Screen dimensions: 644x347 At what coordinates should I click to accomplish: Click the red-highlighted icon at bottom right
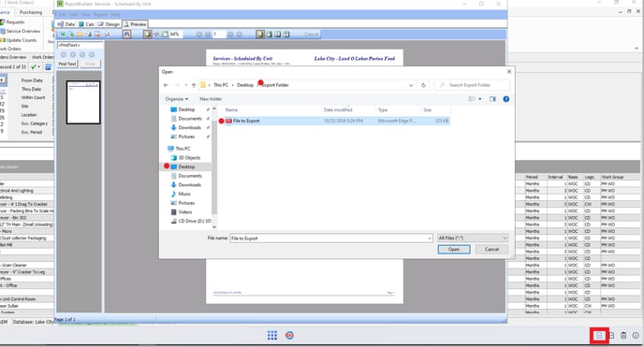click(599, 336)
